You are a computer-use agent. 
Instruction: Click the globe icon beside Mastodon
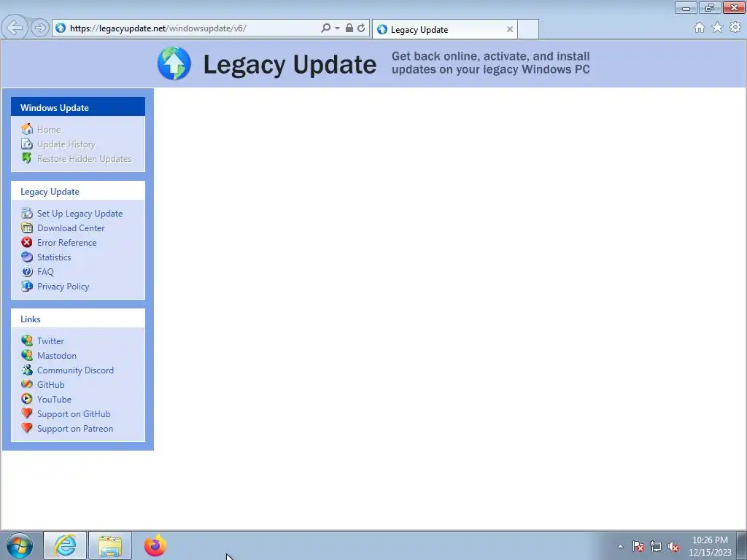(27, 355)
